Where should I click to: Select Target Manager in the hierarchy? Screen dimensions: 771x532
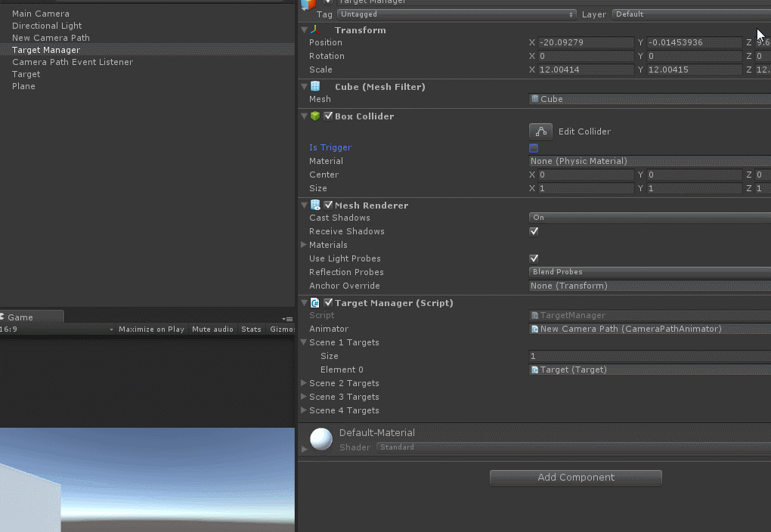[x=46, y=50]
